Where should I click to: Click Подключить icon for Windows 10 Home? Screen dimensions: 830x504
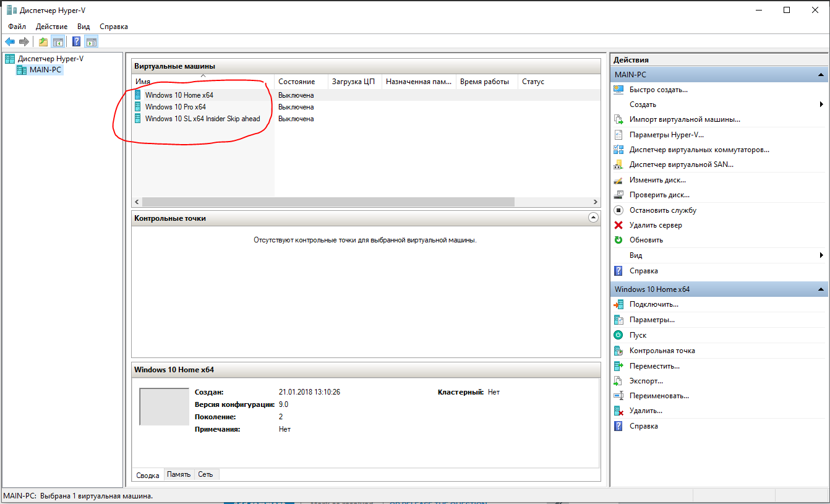click(618, 304)
